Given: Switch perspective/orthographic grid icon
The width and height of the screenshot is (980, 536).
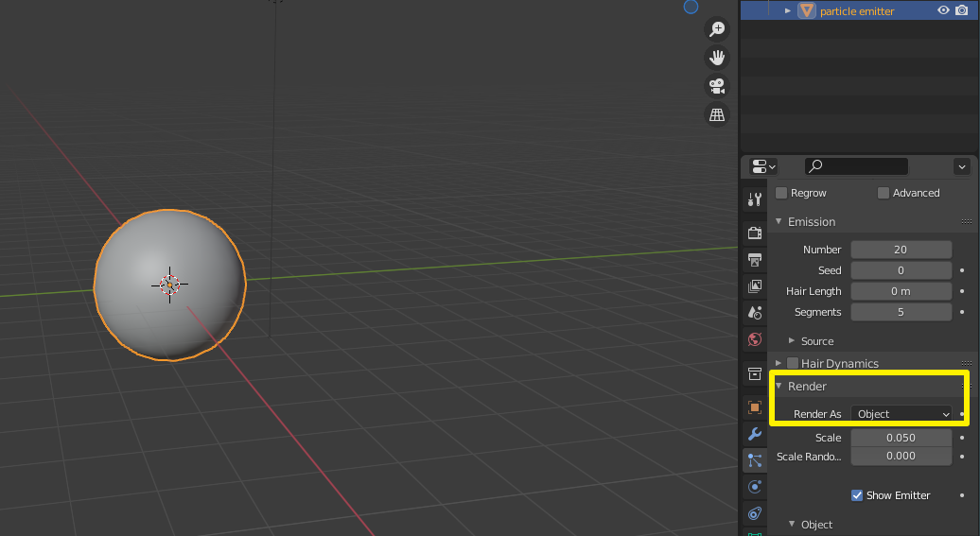Looking at the screenshot, I should click(717, 114).
